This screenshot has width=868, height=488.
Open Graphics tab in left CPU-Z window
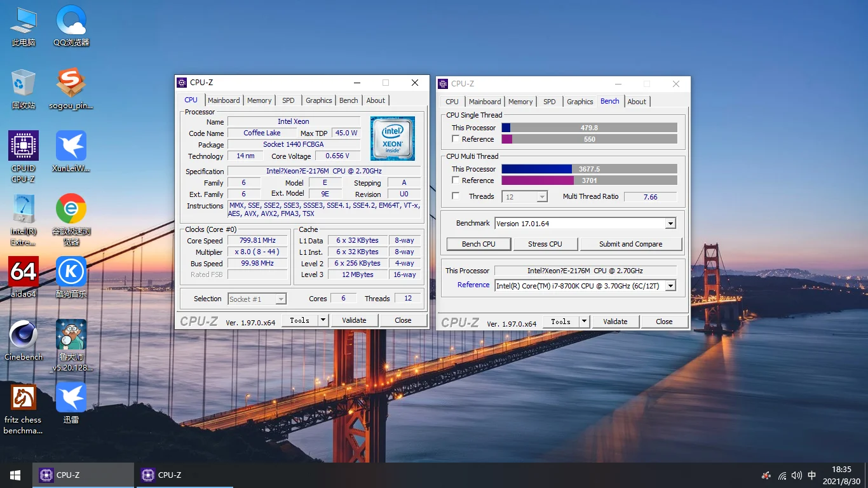tap(318, 100)
